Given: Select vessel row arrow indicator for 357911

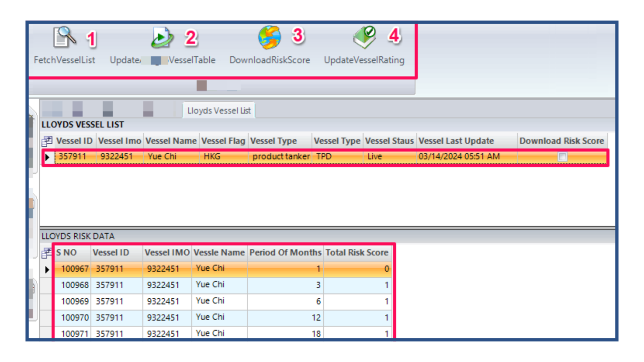Looking at the screenshot, I should [x=47, y=157].
